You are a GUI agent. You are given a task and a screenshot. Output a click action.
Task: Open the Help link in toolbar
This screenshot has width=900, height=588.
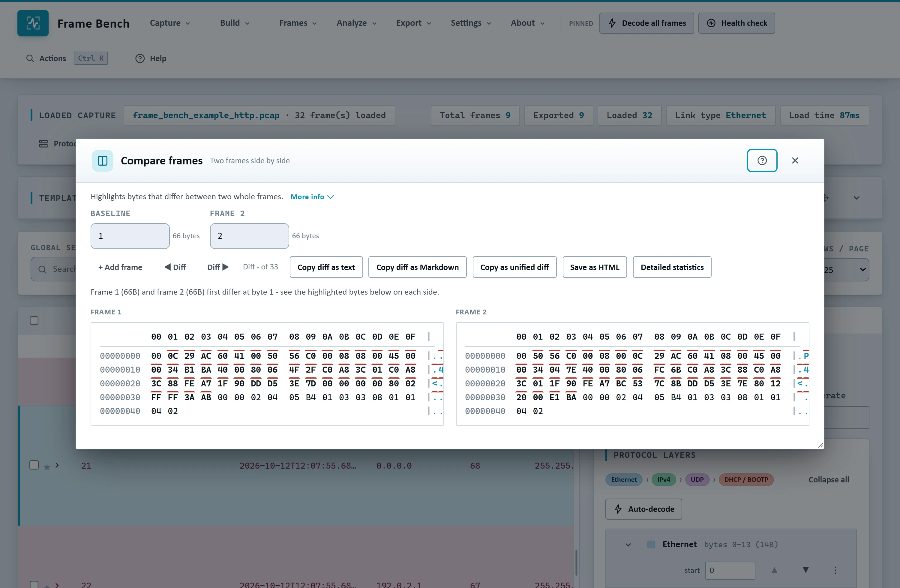point(151,58)
